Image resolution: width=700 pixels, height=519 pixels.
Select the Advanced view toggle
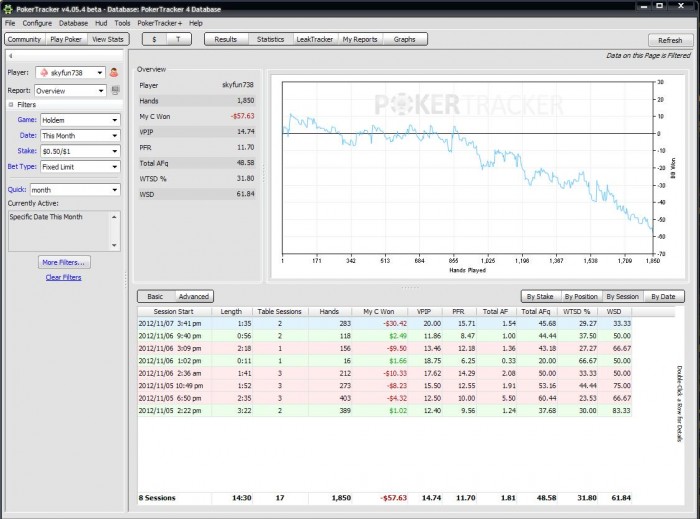194,296
